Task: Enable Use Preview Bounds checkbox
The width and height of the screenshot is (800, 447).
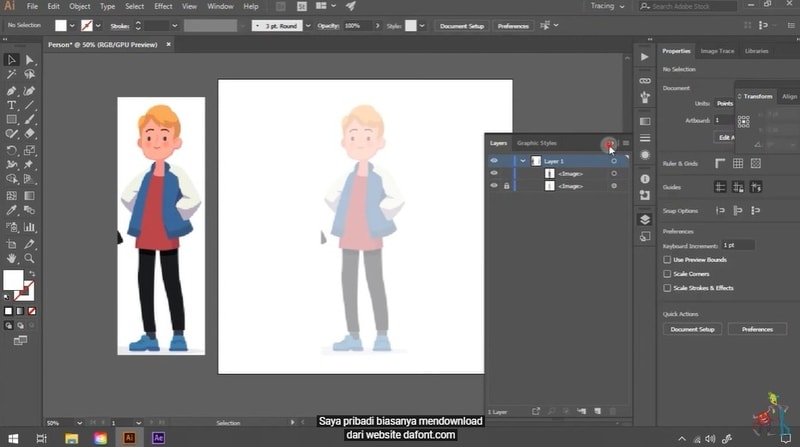Action: [x=668, y=260]
